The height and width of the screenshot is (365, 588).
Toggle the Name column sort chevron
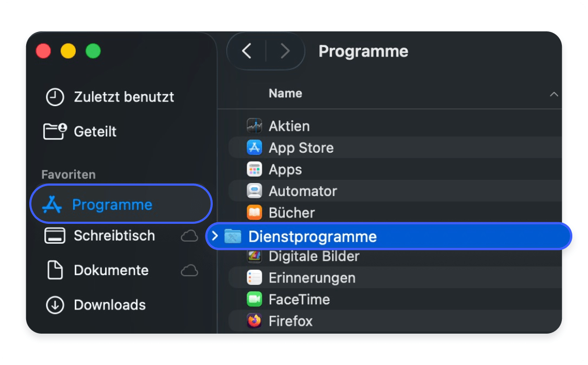click(555, 94)
